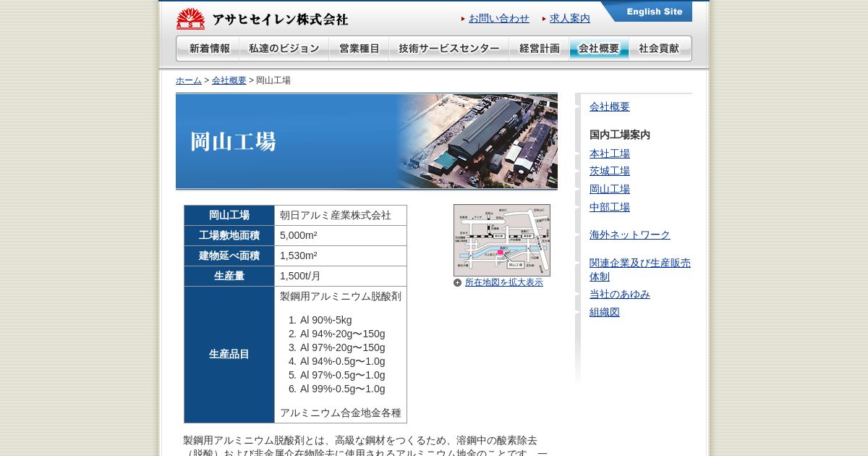
Task: Open the お問い合わせ contact link
Action: (x=499, y=18)
